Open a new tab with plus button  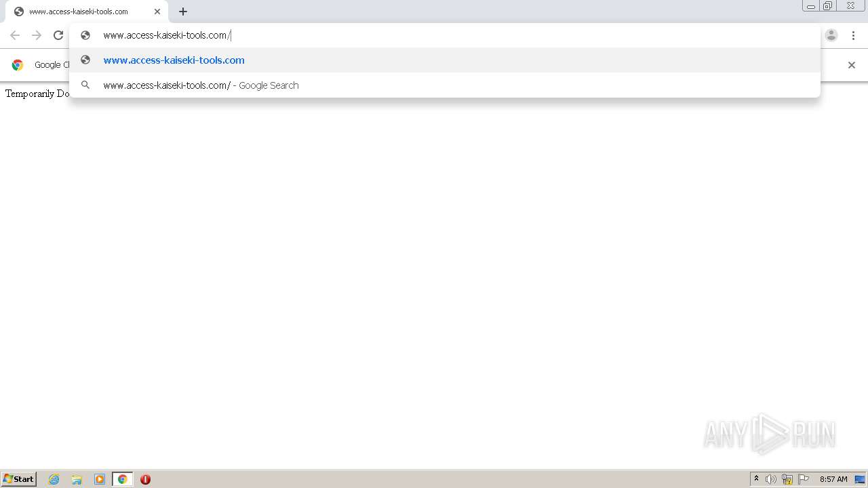pos(183,12)
